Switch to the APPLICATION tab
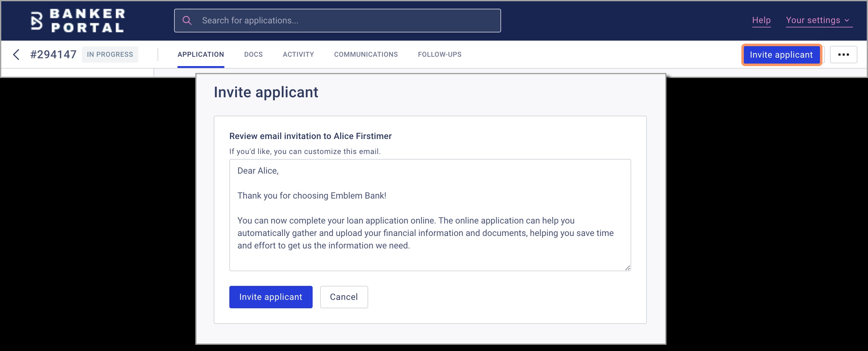The width and height of the screenshot is (868, 351). click(201, 55)
